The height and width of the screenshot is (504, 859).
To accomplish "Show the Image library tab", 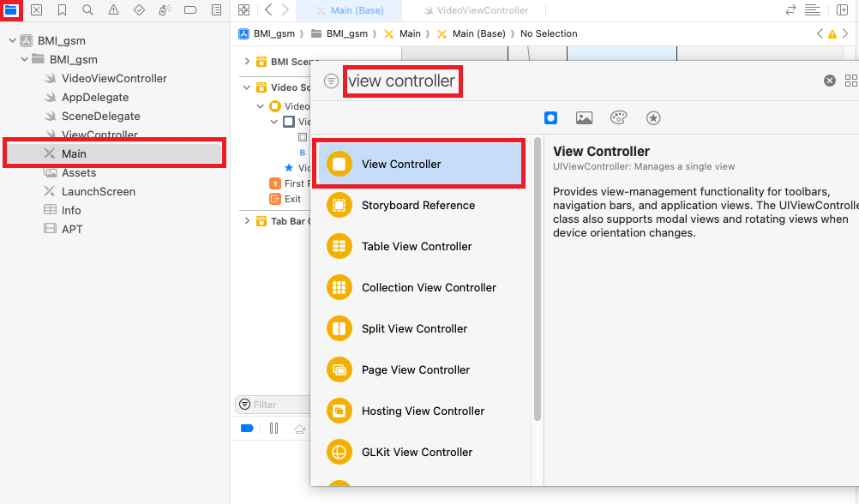I will 584,117.
